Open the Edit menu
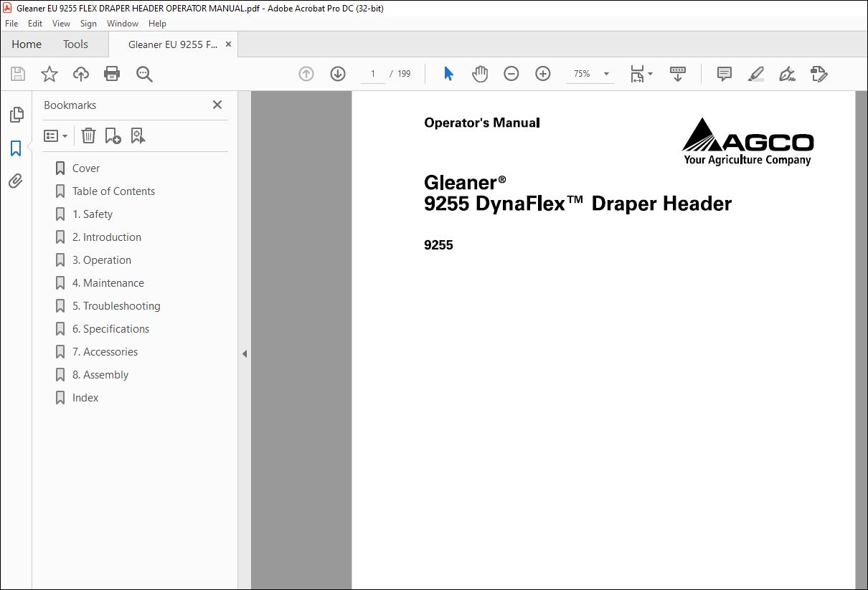This screenshot has width=868, height=590. click(35, 24)
